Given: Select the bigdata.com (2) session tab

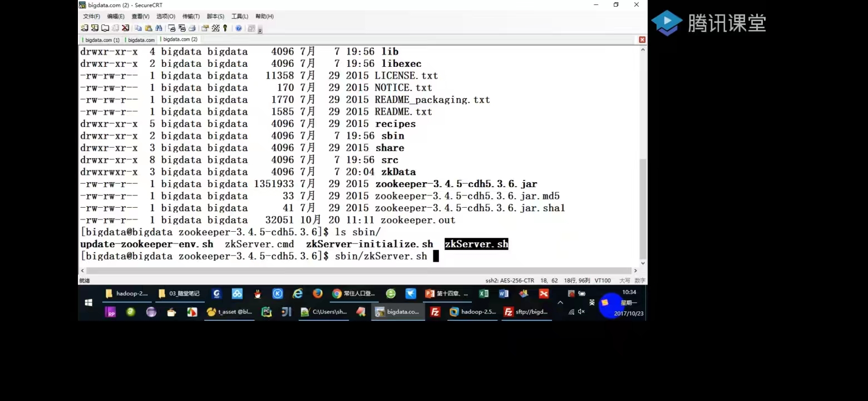Looking at the screenshot, I should pos(179,40).
